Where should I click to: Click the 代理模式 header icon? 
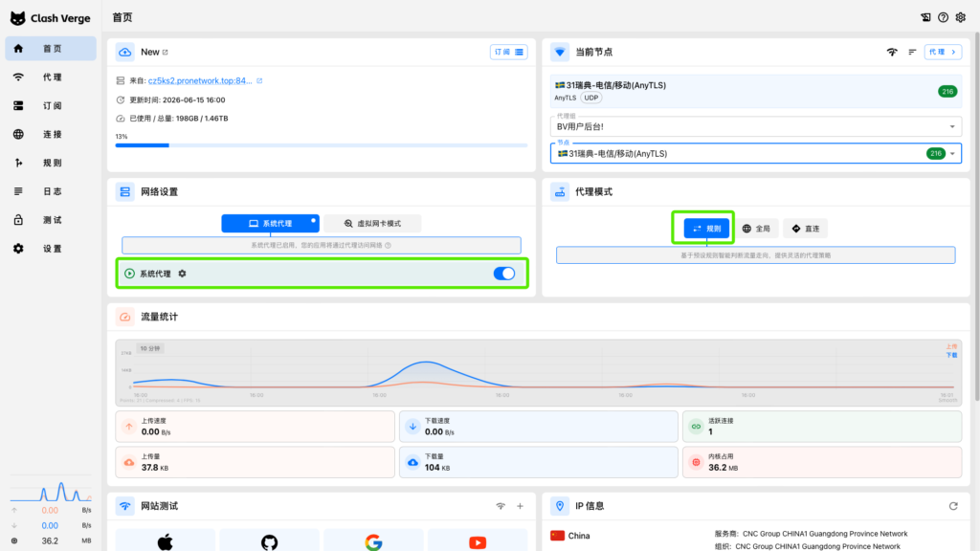pyautogui.click(x=560, y=191)
